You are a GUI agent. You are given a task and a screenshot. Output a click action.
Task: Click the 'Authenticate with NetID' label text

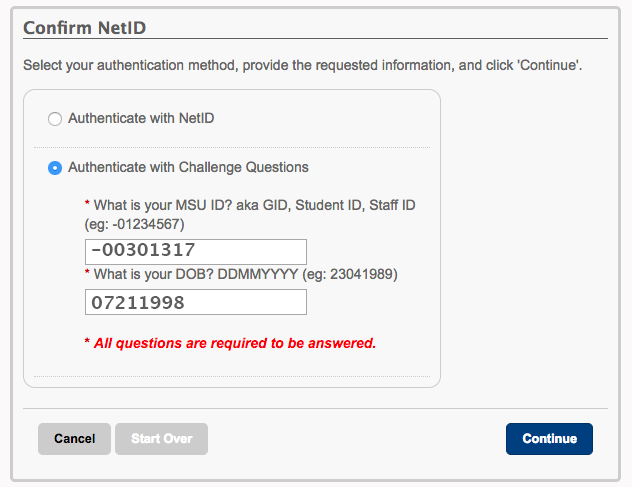(x=141, y=118)
